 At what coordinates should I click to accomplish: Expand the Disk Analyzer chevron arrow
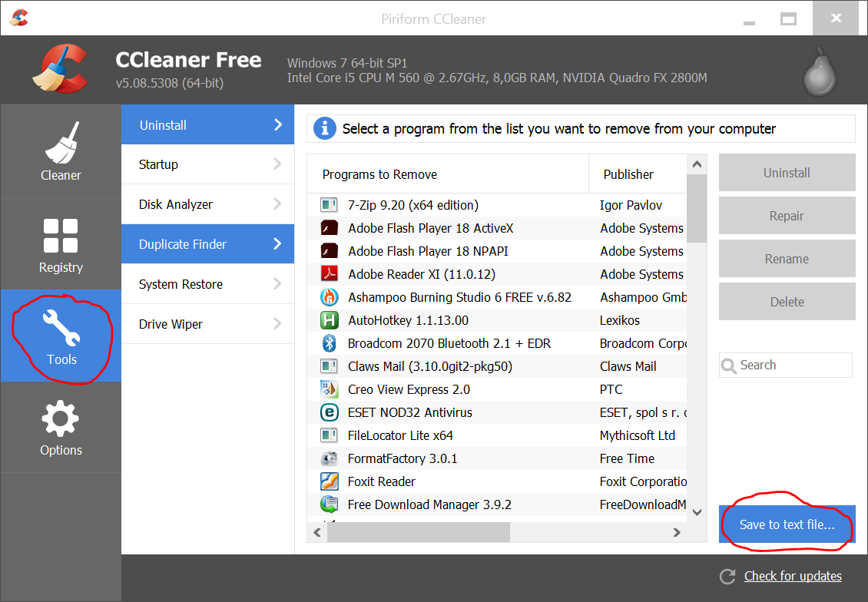(277, 203)
